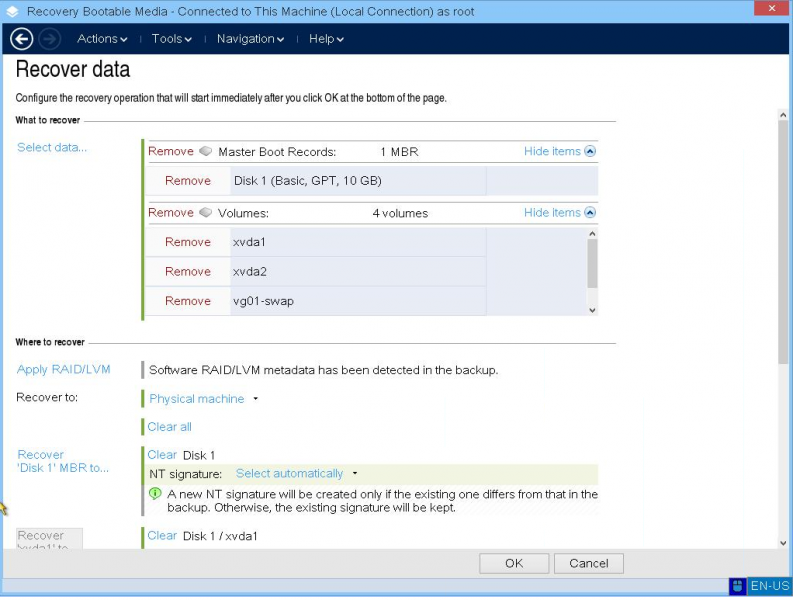This screenshot has width=793, height=600.
Task: Click the back arrow navigation icon
Action: point(21,39)
